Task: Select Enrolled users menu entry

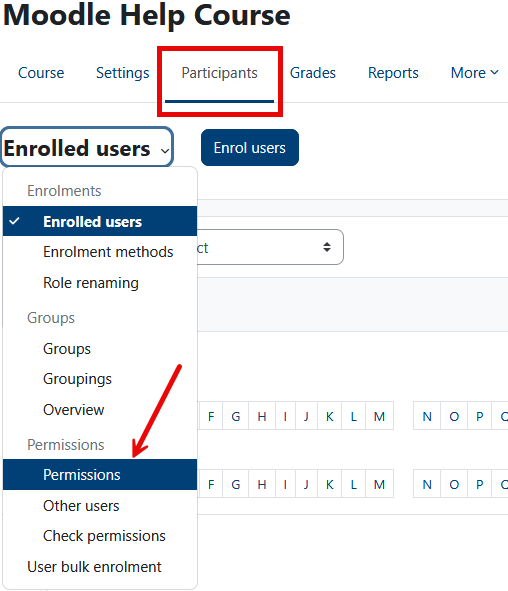Action: 100,221
